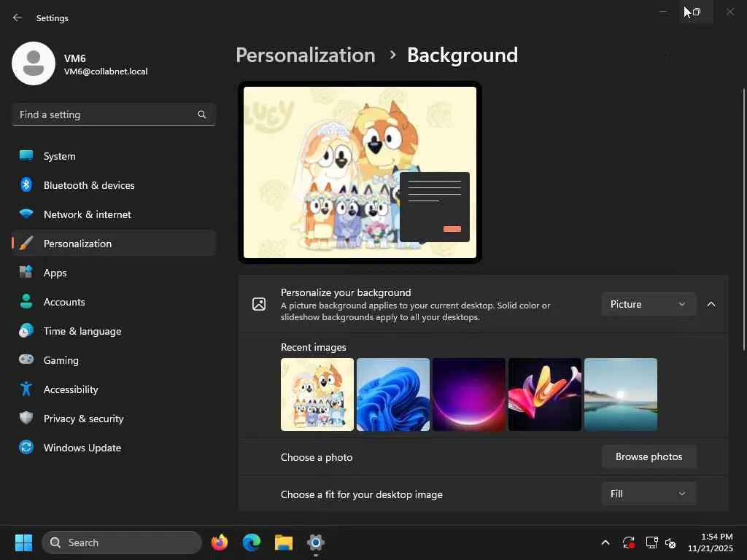Image resolution: width=747 pixels, height=560 pixels.
Task: Click the Accessibility figure icon
Action: (26, 389)
